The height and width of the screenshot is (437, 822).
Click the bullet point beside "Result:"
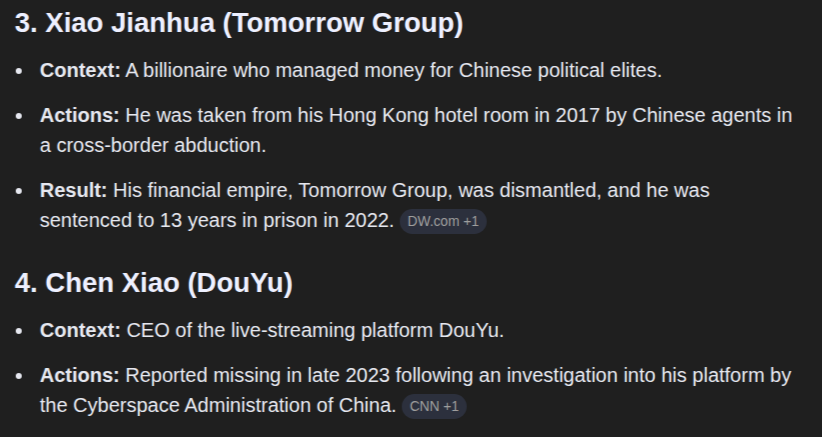(x=20, y=190)
